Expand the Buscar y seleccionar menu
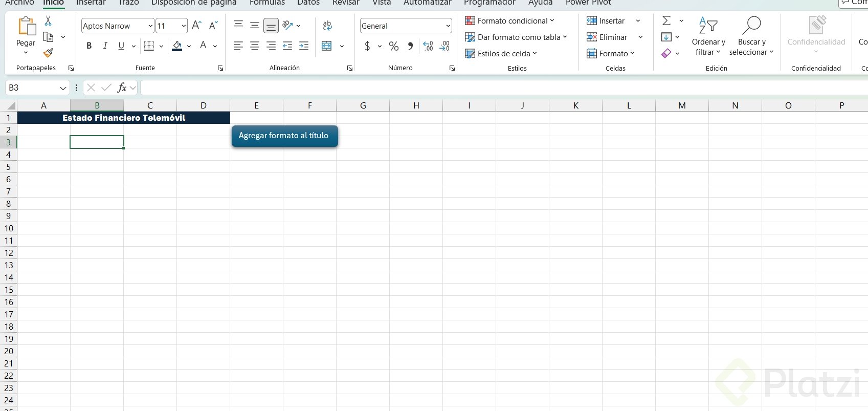The width and height of the screenshot is (868, 411). pyautogui.click(x=751, y=36)
